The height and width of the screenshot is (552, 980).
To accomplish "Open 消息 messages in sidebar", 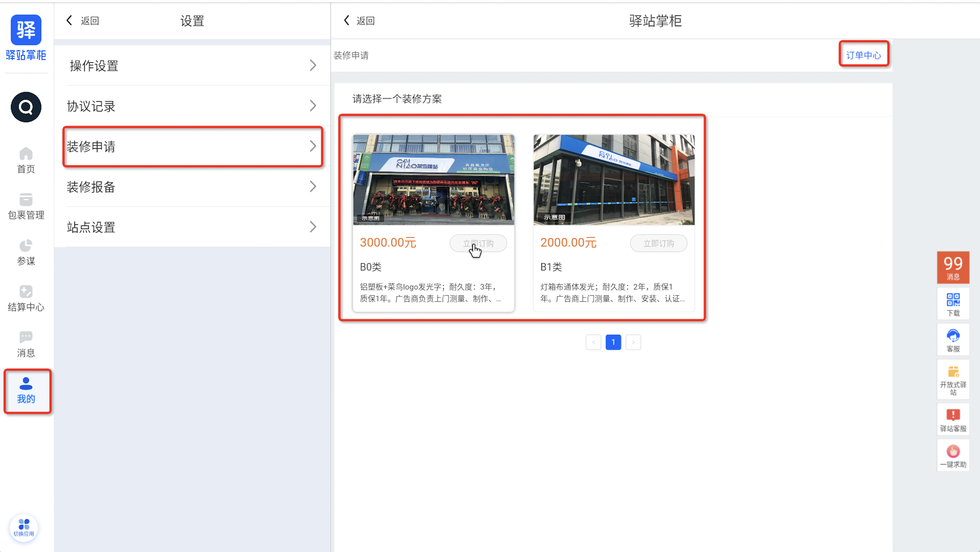I will tap(26, 344).
